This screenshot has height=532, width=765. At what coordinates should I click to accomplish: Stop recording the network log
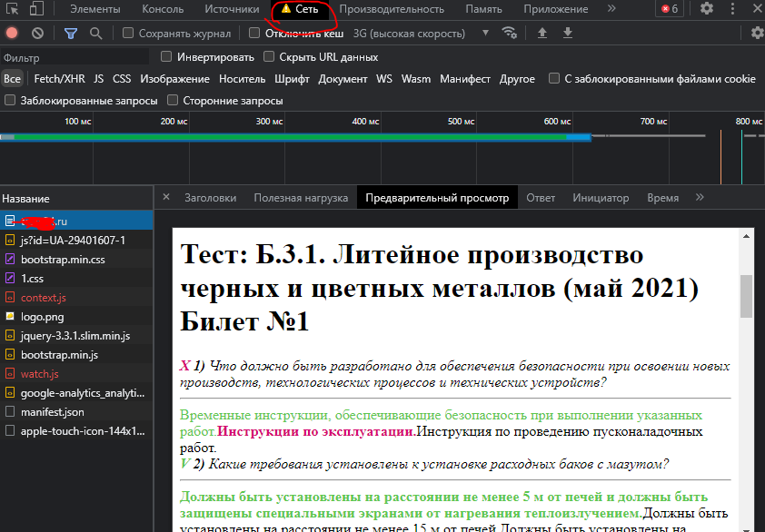11,33
